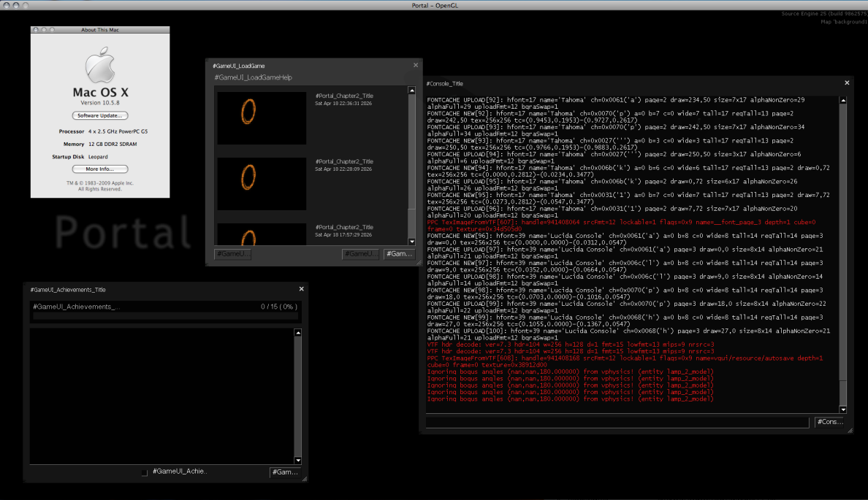868x500 pixels.
Task: Select the save thumbnail dated 17:57:29
Action: (262, 234)
